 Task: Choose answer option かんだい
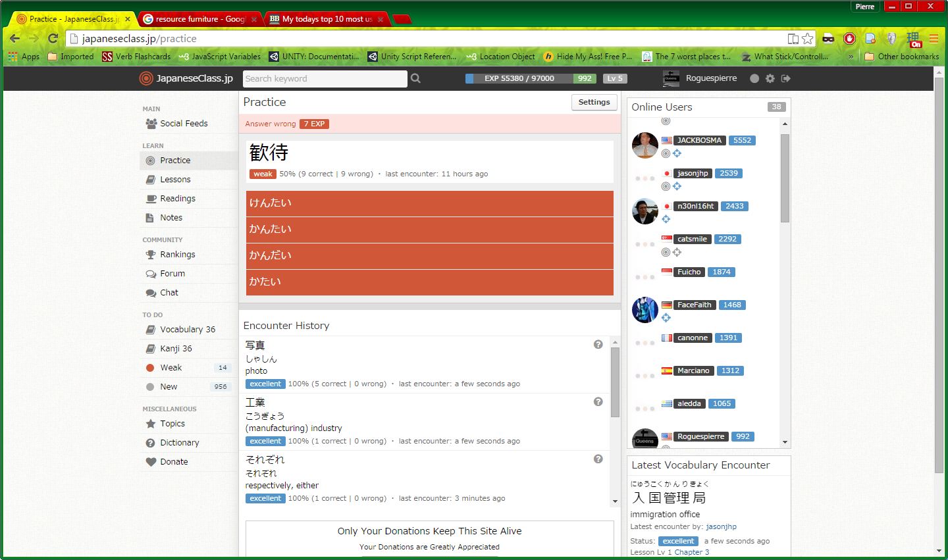pos(429,256)
